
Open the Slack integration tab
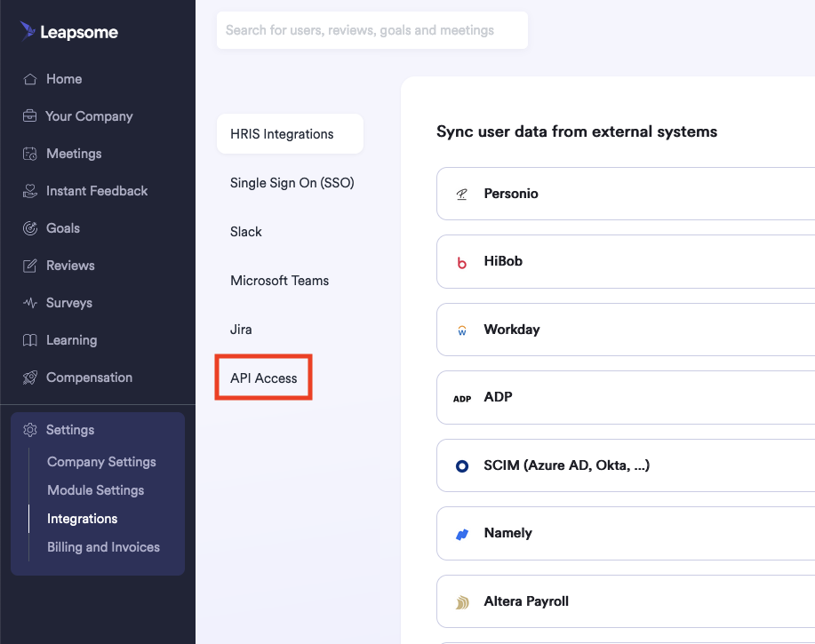coord(245,231)
